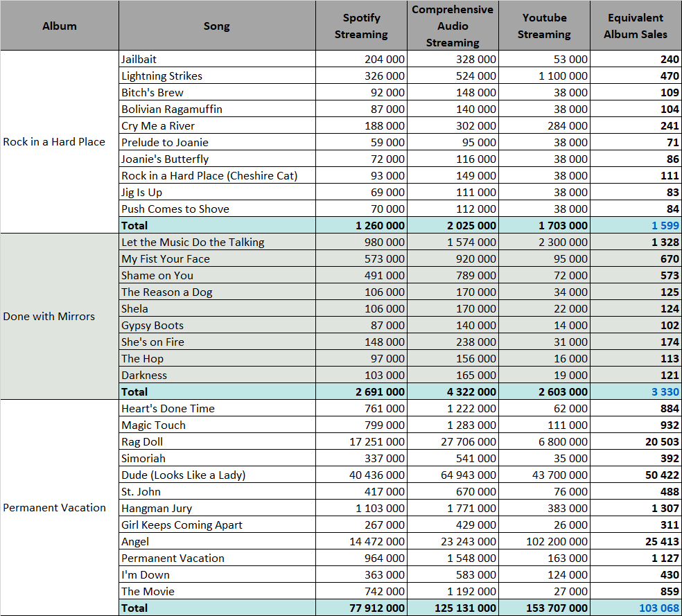Screen dimensions: 682x616
Task: Select the Bolivian Ragamuffin song cell
Action: (x=217, y=109)
